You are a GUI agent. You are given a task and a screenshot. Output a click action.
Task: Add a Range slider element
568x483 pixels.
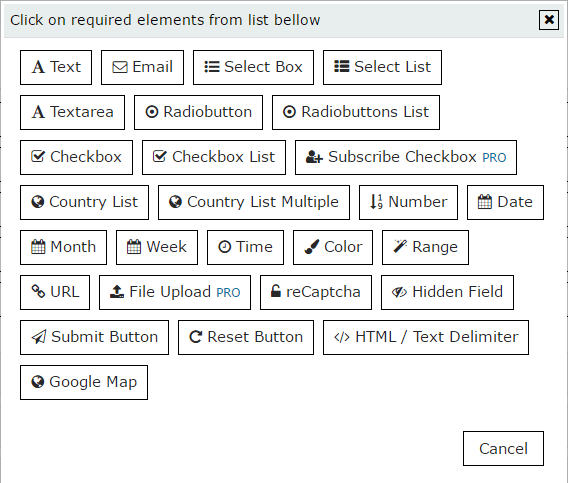tap(425, 247)
